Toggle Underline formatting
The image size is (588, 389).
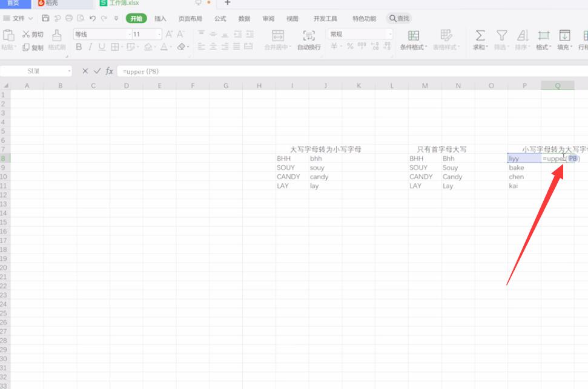pos(102,47)
